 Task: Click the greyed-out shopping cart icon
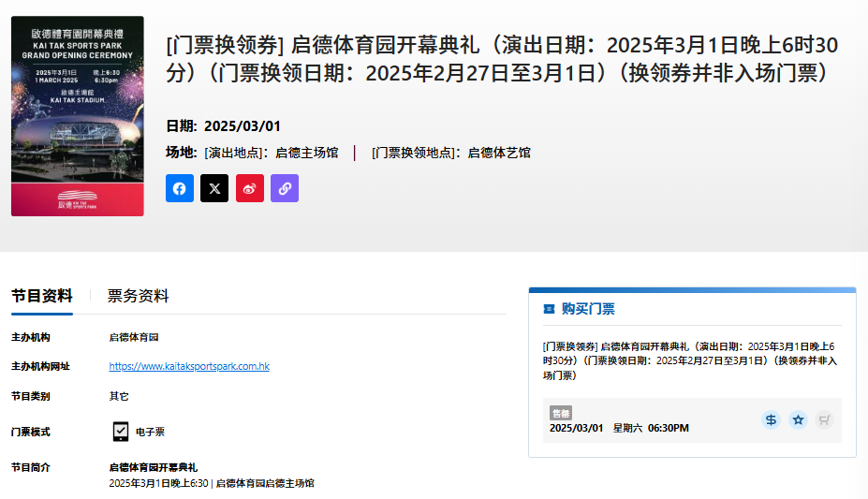pos(824,419)
